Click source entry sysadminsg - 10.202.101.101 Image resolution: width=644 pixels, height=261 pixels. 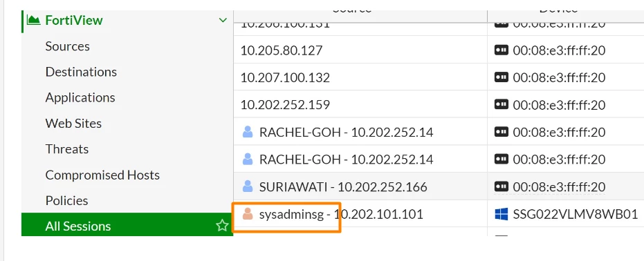pos(341,214)
